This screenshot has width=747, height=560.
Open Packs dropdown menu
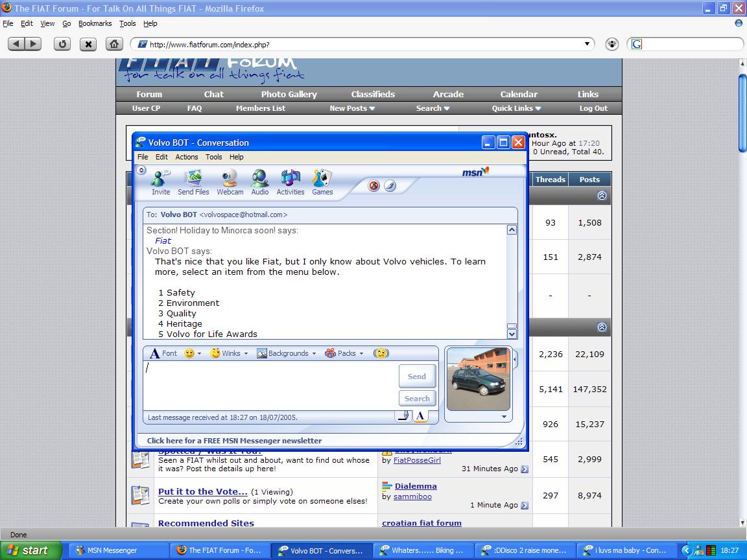pos(361,353)
